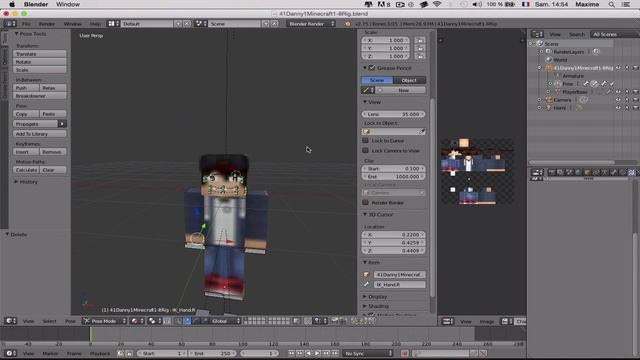Screen dimensions: 640x360
Task: Expand the Scene tree item in outliner
Action: (531, 44)
